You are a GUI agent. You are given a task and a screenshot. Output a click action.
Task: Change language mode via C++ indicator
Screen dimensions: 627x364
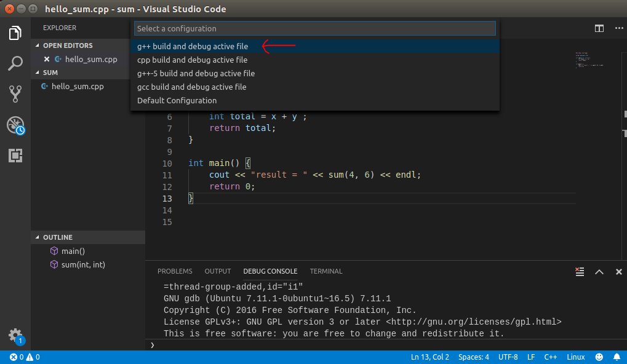pyautogui.click(x=551, y=357)
